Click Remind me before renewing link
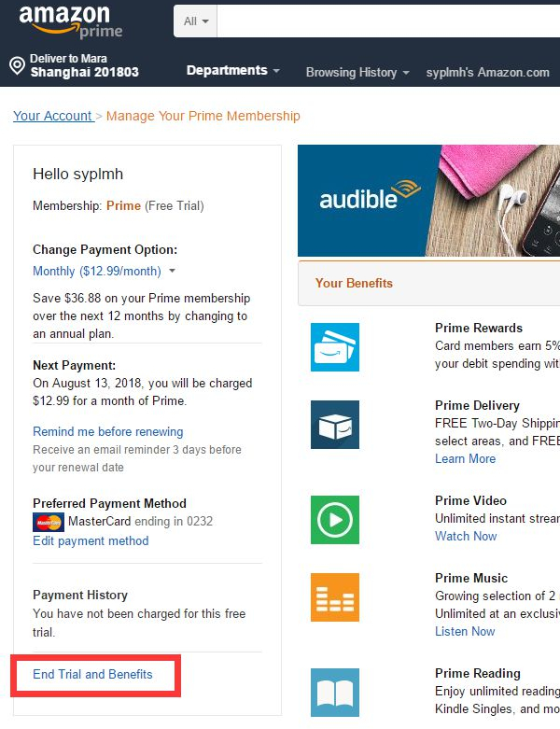This screenshot has width=560, height=729. (108, 431)
